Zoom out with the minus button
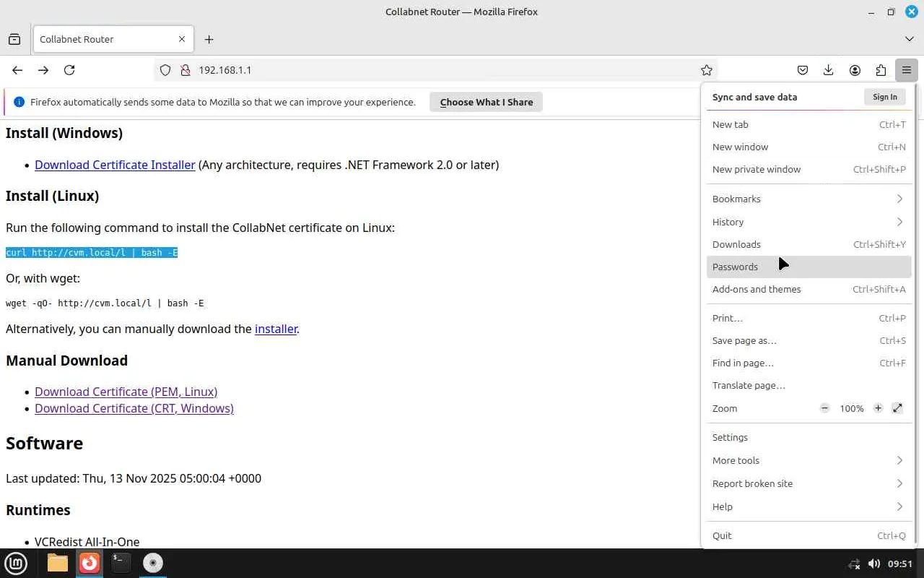This screenshot has height=578, width=924. coord(824,408)
